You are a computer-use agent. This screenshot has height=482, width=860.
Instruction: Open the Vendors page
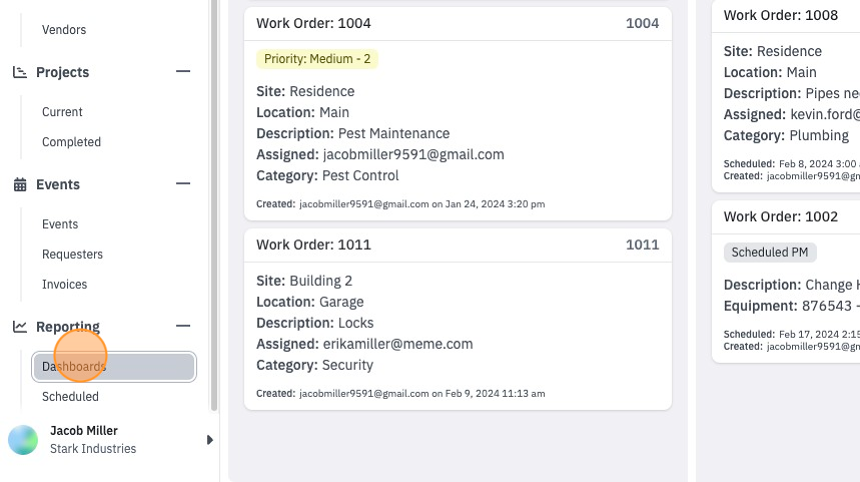click(x=64, y=30)
